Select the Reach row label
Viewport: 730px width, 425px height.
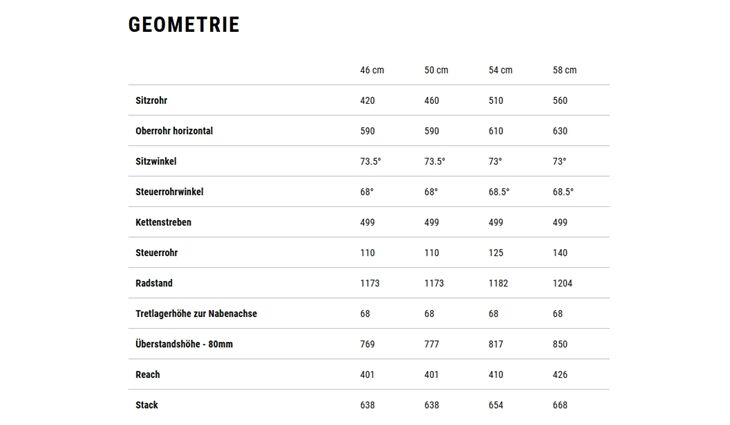click(x=148, y=375)
